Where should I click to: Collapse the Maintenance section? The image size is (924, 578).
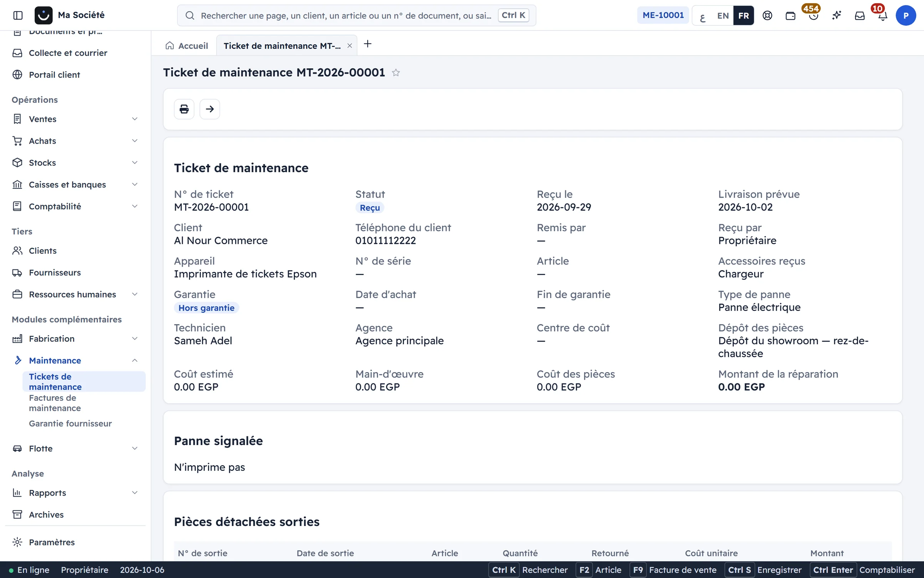click(75, 360)
